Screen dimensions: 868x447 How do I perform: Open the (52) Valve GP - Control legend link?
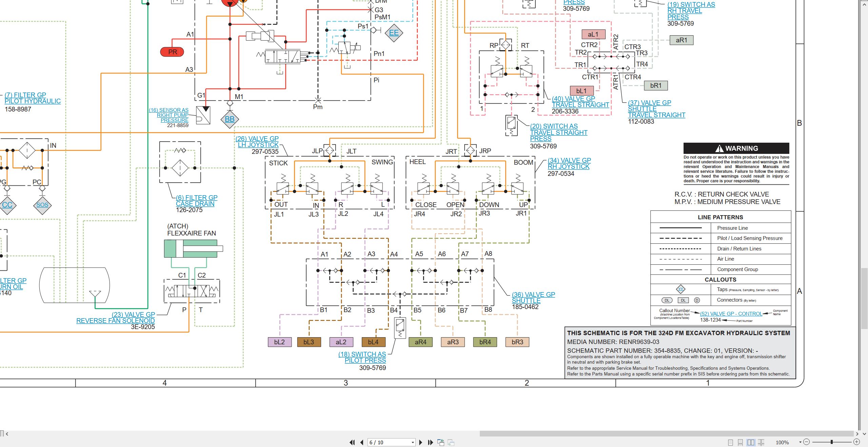pyautogui.click(x=731, y=314)
